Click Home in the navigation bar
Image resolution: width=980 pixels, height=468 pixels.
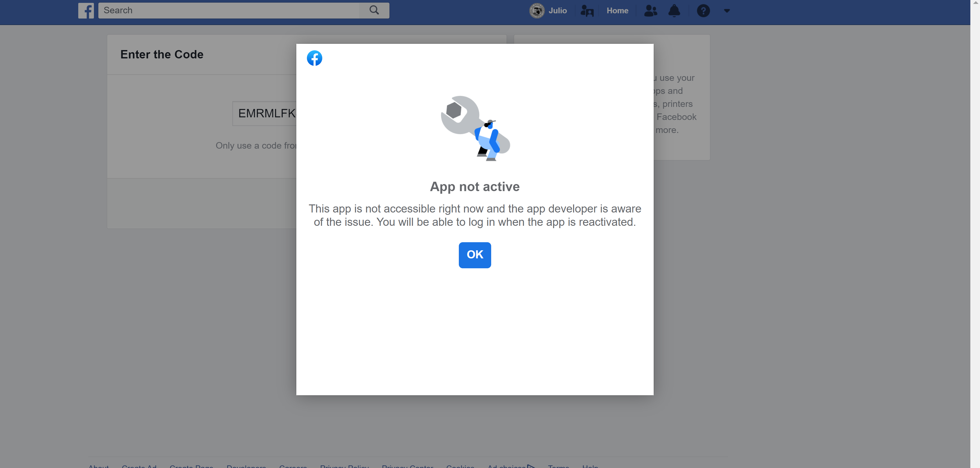pos(617,11)
